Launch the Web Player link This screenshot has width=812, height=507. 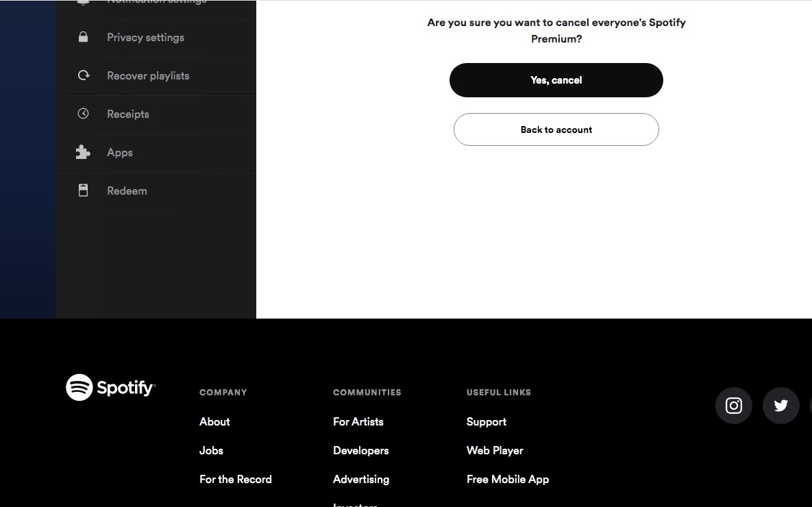[x=495, y=450]
